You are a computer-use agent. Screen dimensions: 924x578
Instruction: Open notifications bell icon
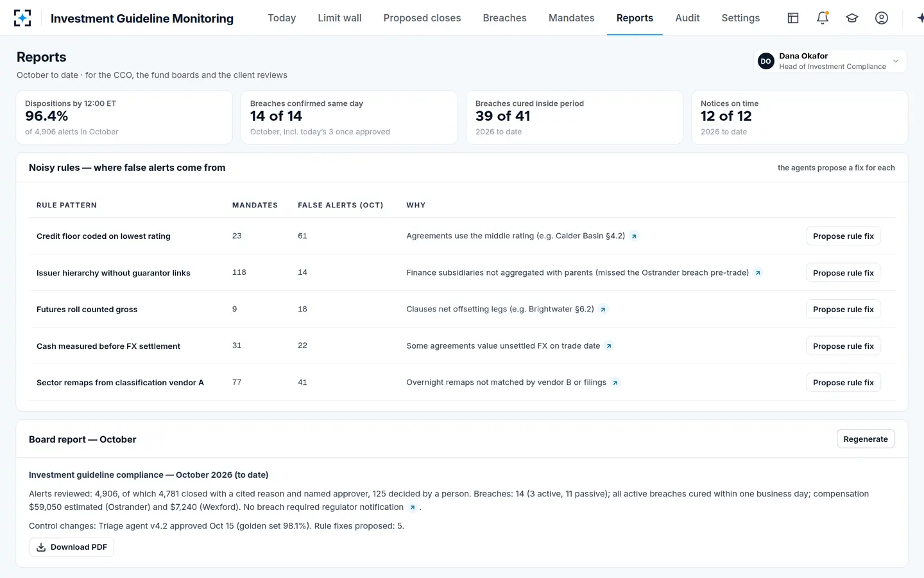click(823, 18)
